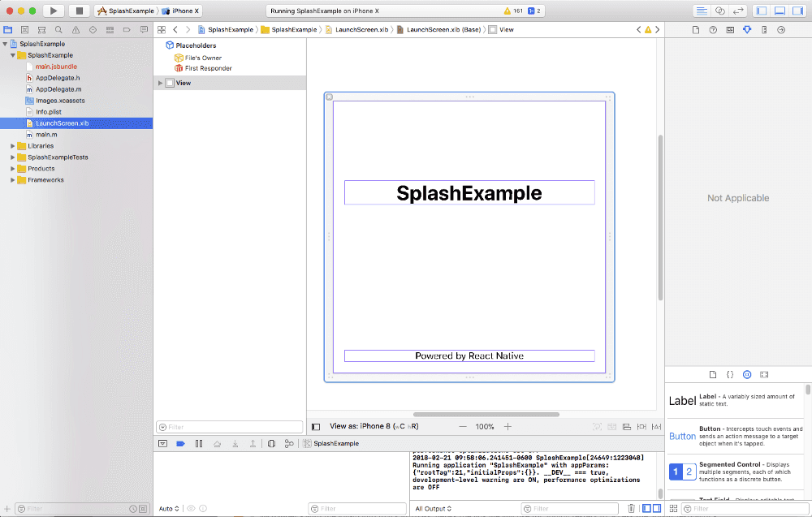Open the issue navigator tab

(76, 30)
